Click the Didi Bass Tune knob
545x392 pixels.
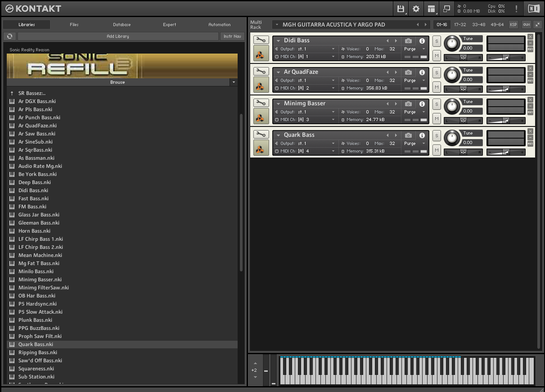452,44
